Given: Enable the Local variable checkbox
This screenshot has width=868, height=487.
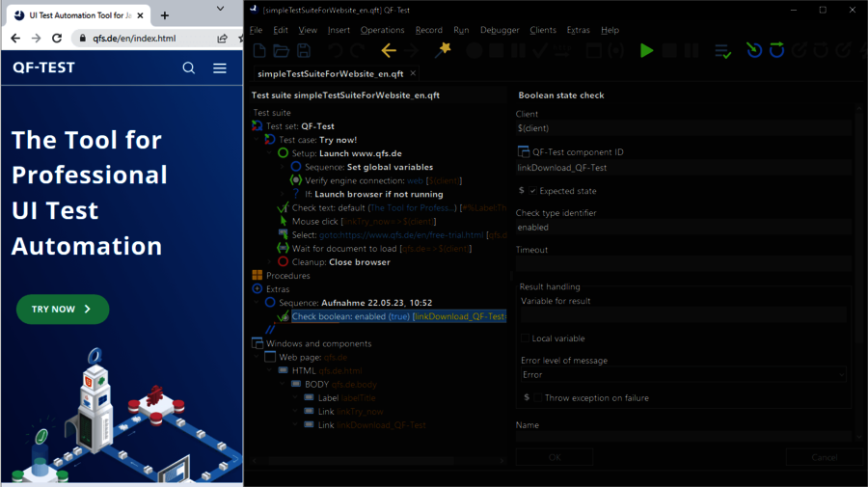Looking at the screenshot, I should pyautogui.click(x=525, y=338).
